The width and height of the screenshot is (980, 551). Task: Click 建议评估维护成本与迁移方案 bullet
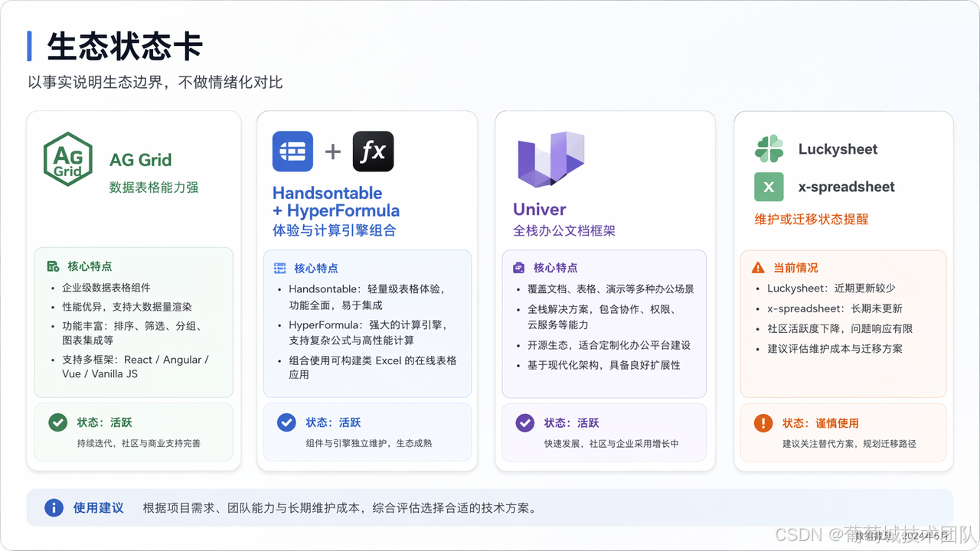[x=835, y=348]
